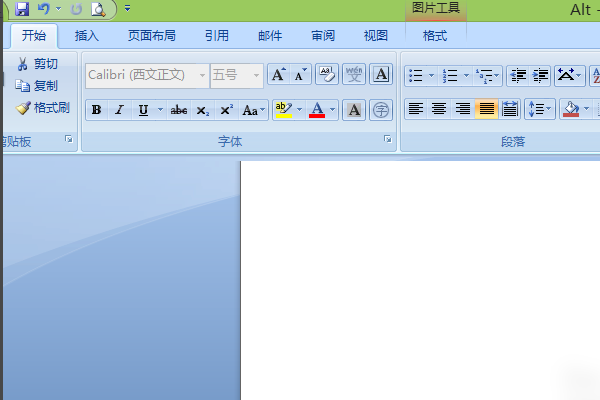Open the clipboard pane dialog launcher
Screen dimensions: 600x400
tap(68, 139)
